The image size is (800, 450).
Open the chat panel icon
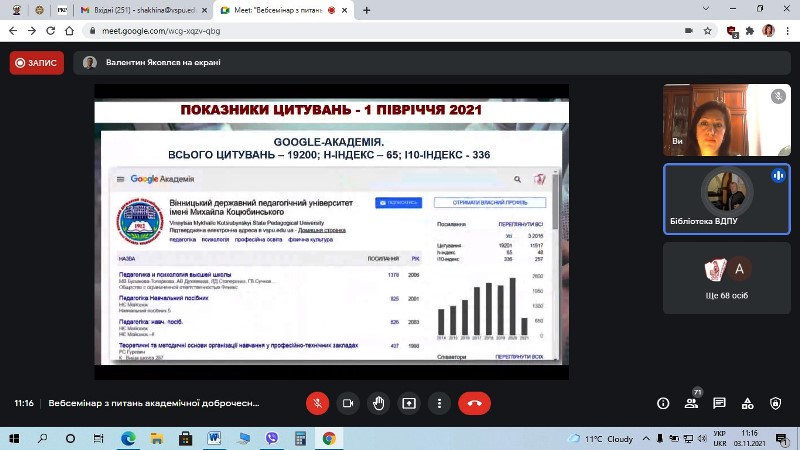pyautogui.click(x=719, y=404)
